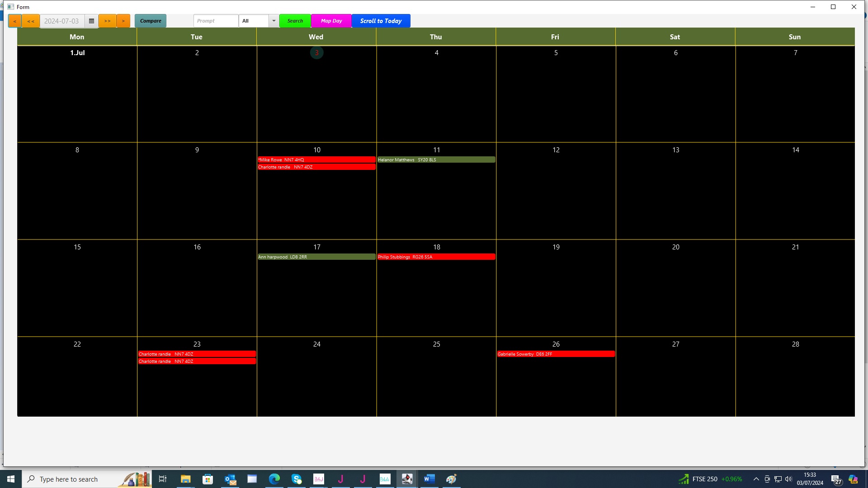The width and height of the screenshot is (868, 488).
Task: Show hidden system tray icons chevron
Action: pos(756,479)
